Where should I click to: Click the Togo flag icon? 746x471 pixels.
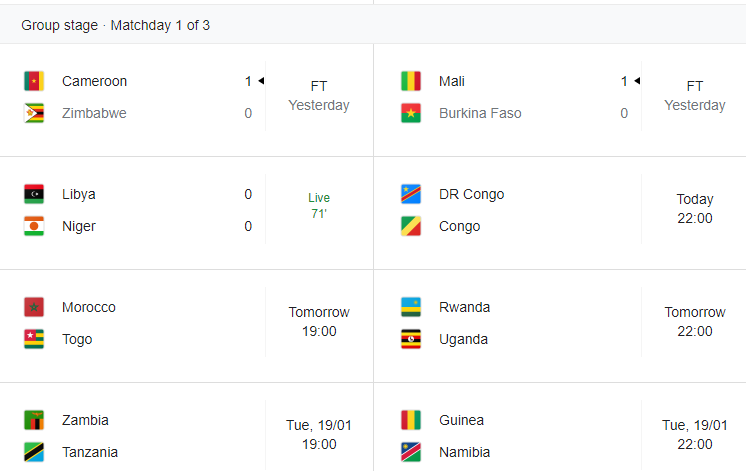coord(34,339)
